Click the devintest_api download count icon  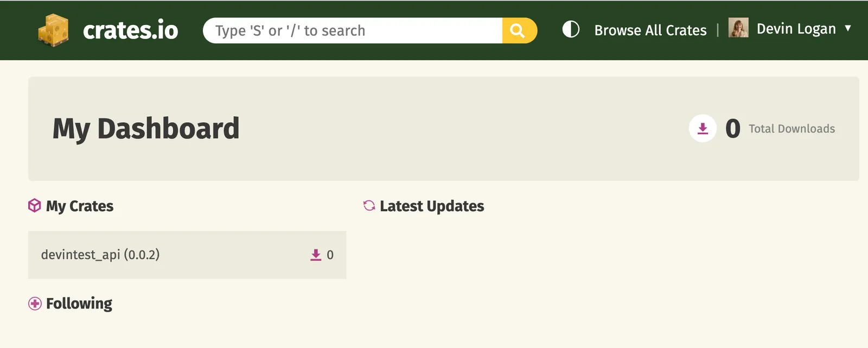pyautogui.click(x=316, y=255)
